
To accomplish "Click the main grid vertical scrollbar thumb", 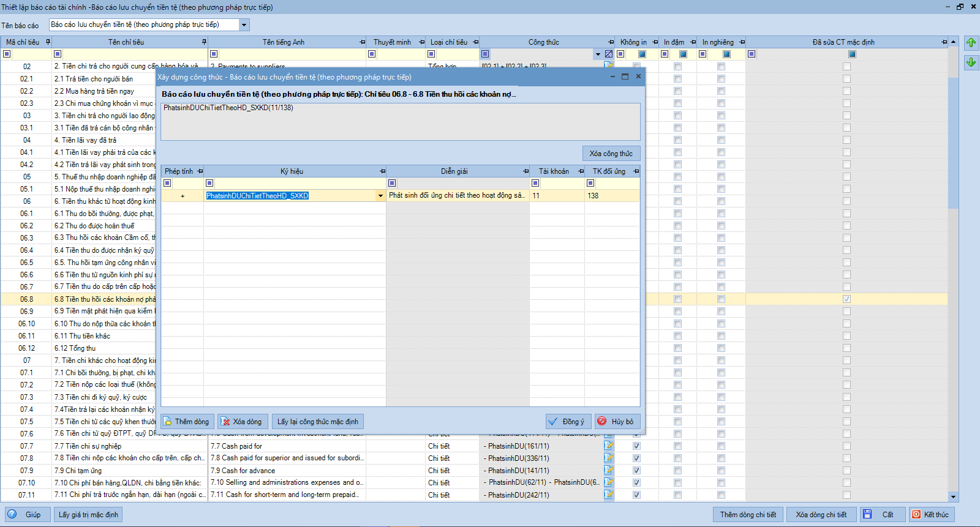I will pyautogui.click(x=953, y=144).
